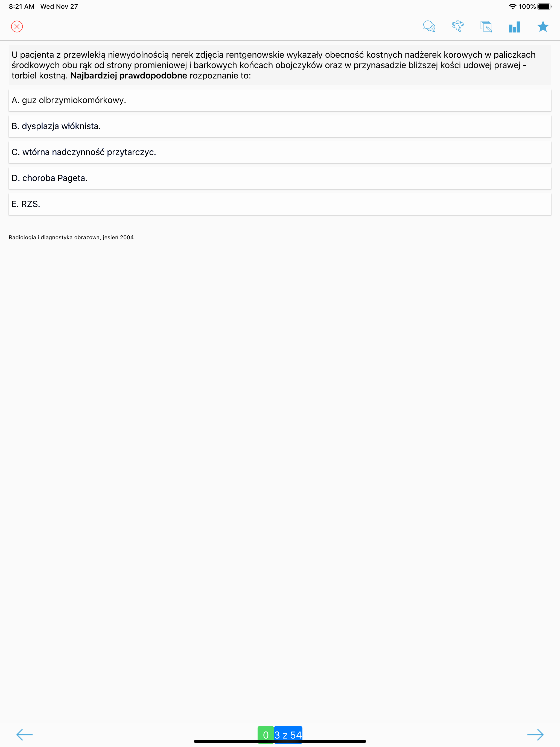Tap the running rabbit quick mode icon
This screenshot has height=747, width=560.
[x=458, y=26]
